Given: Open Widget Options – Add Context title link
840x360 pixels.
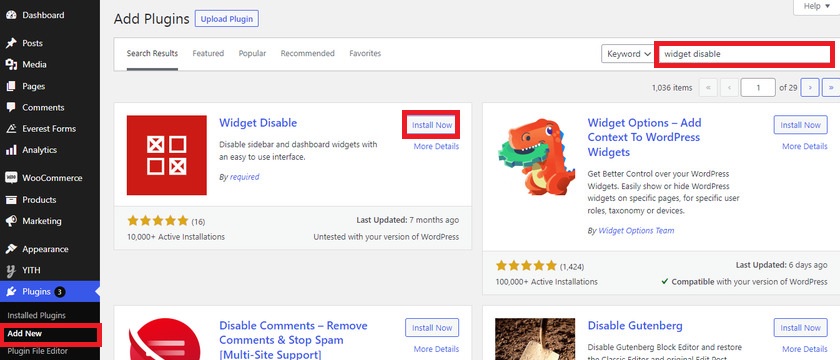Looking at the screenshot, I should (x=644, y=138).
